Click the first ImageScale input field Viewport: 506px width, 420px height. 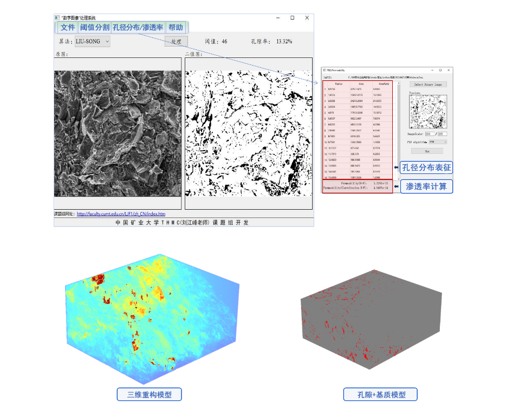tap(429, 133)
